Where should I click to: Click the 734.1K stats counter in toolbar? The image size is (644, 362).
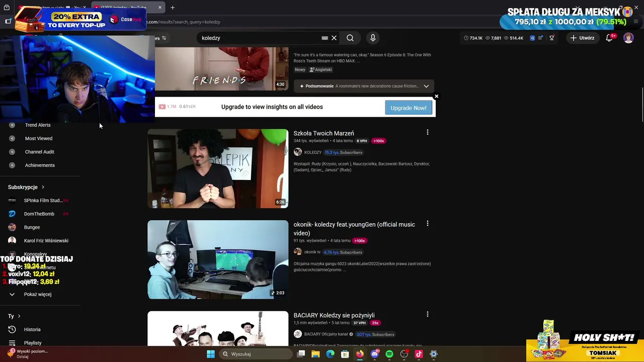[x=473, y=38]
